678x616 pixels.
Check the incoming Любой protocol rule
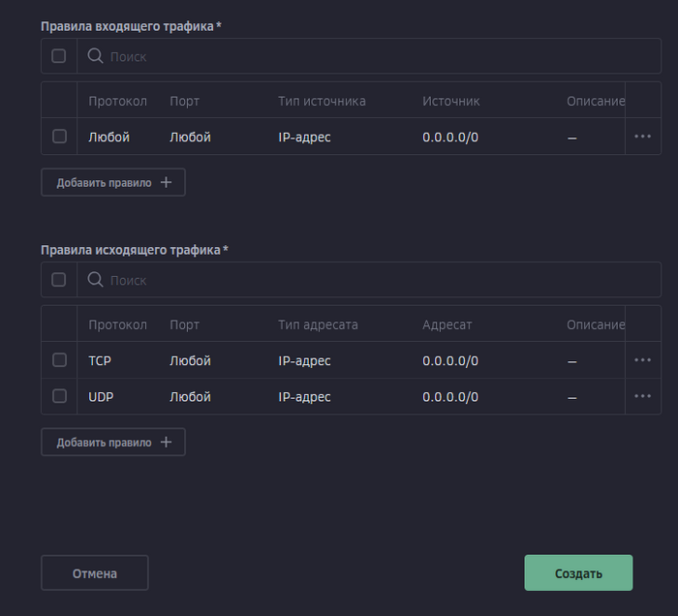click(59, 137)
